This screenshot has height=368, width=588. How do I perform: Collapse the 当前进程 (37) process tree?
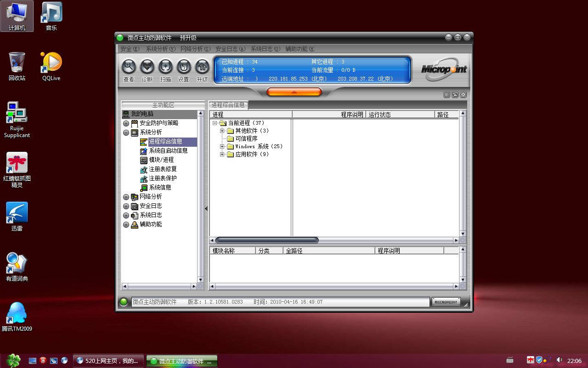pos(215,123)
